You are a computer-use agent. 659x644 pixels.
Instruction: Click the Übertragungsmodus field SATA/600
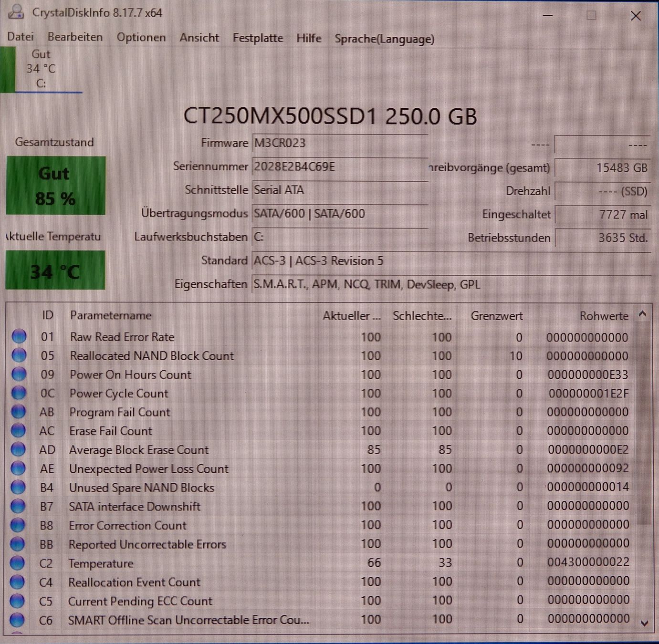pos(340,213)
